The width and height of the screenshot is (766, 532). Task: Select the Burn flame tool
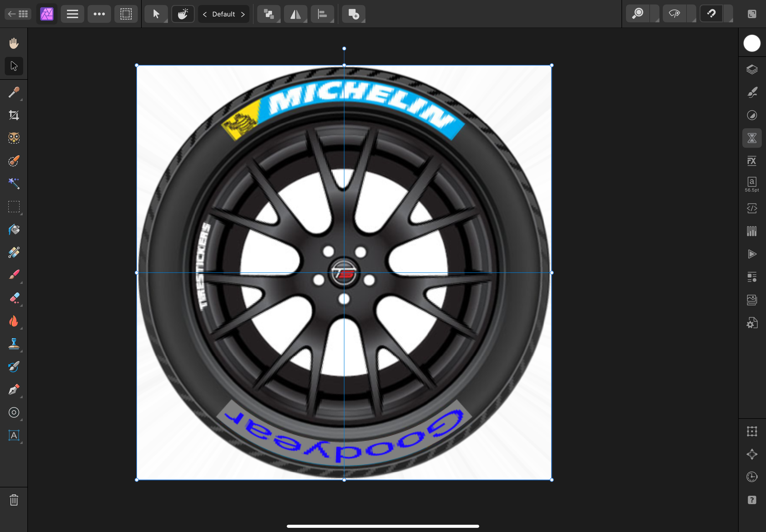(14, 321)
